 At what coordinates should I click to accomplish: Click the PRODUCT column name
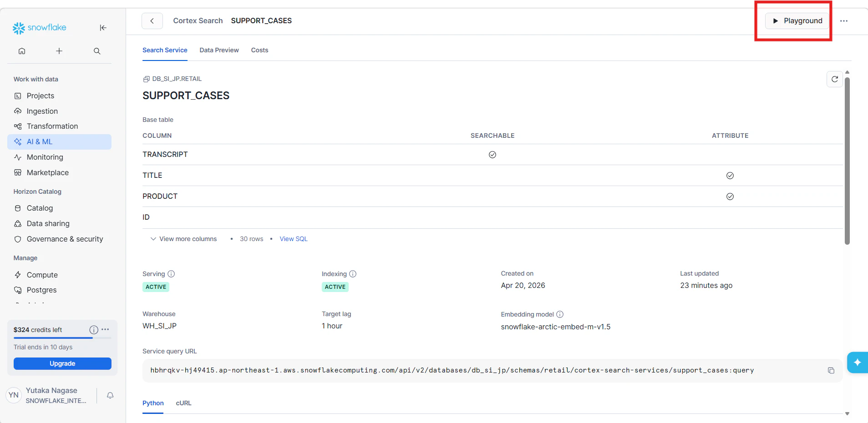(160, 196)
